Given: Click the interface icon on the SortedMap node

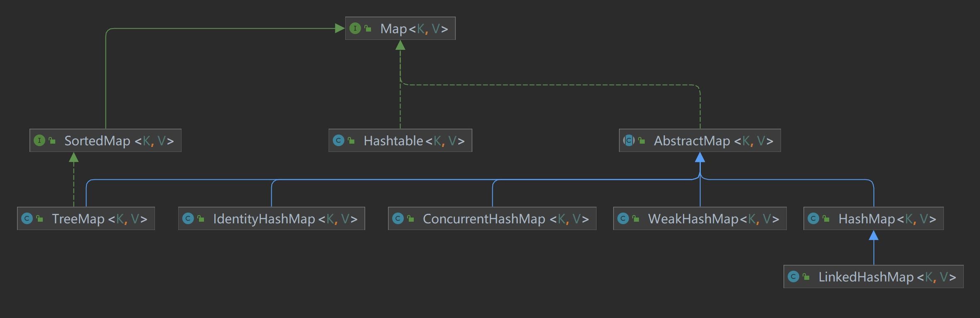Looking at the screenshot, I should pyautogui.click(x=39, y=140).
